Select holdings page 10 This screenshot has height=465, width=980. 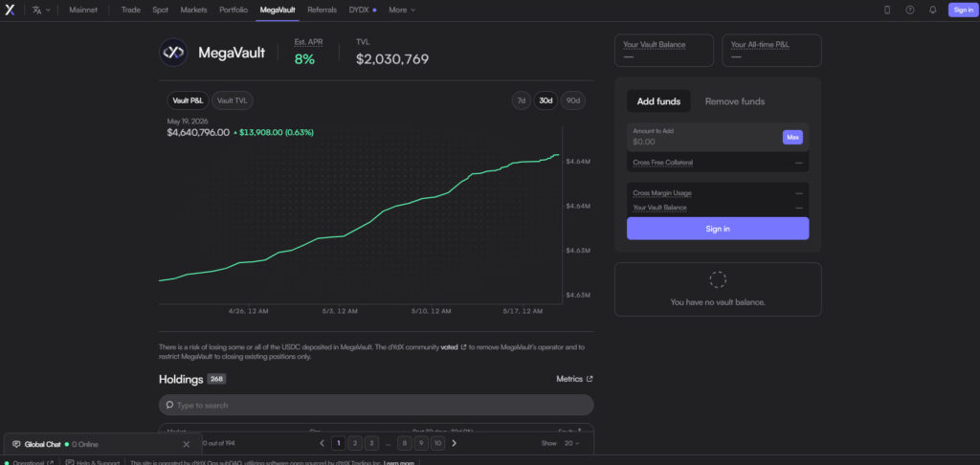438,443
